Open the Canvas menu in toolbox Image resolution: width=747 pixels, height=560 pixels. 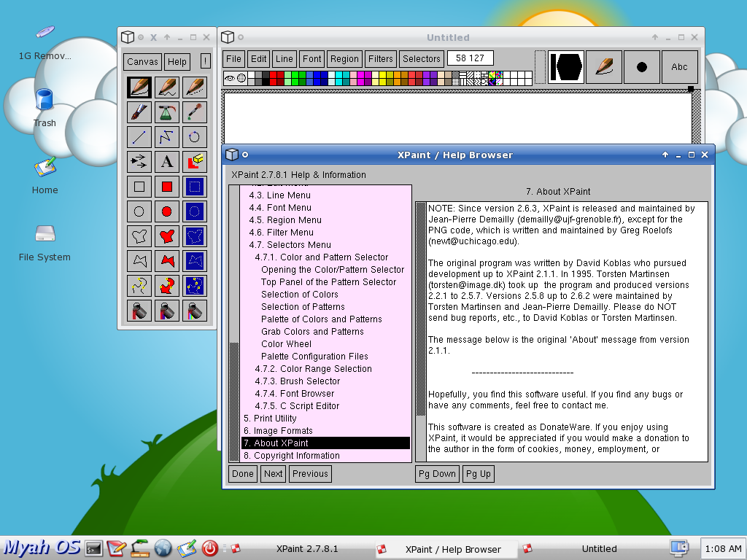pyautogui.click(x=142, y=61)
